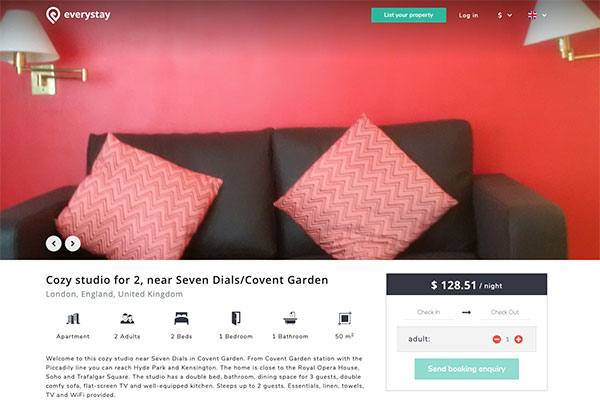
Task: Click the 2 Beds bed icon
Action: pos(181,318)
